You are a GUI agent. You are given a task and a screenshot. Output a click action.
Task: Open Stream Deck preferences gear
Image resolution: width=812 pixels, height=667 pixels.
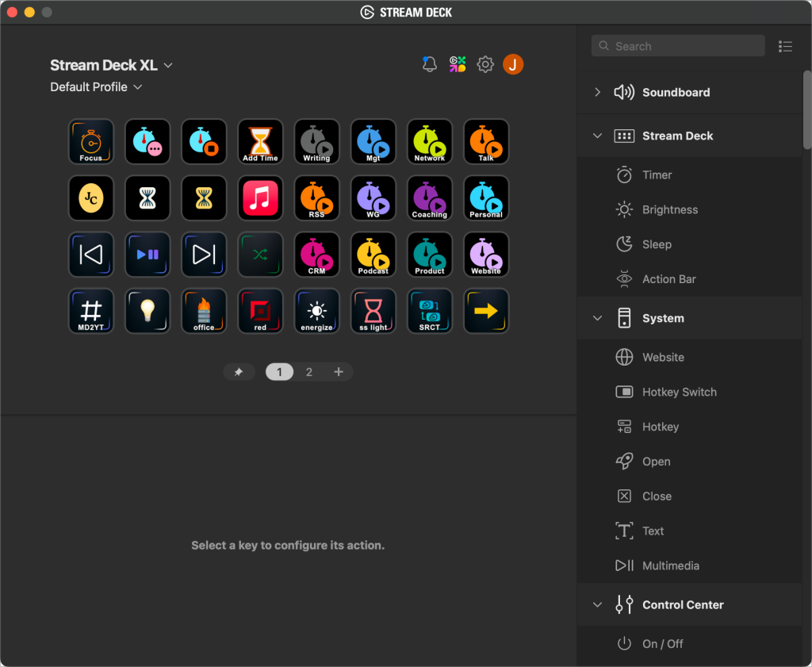(485, 65)
